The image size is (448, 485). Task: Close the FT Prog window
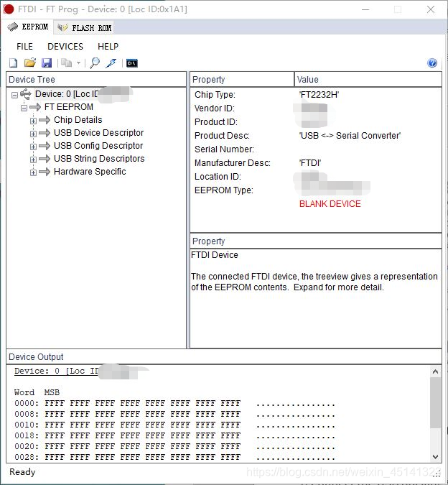pyautogui.click(x=431, y=9)
